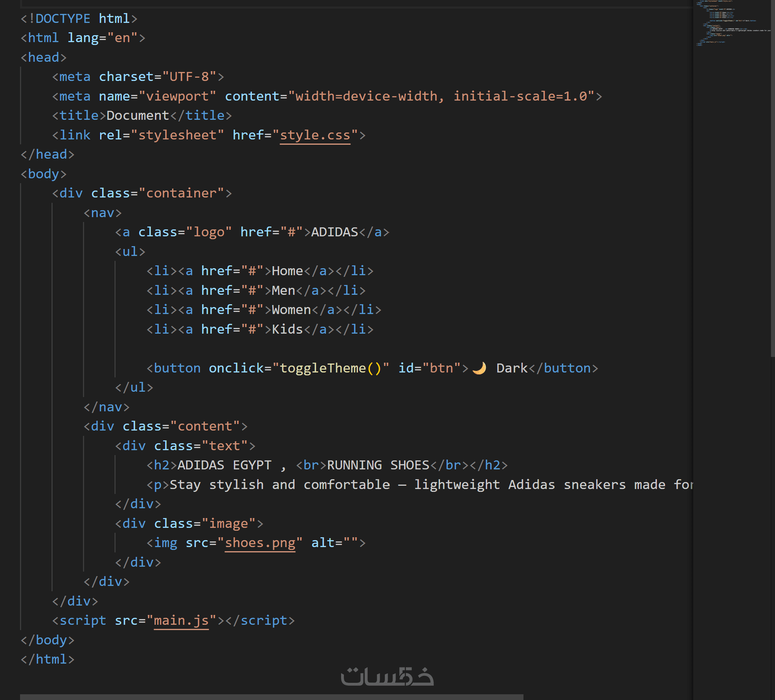775x700 pixels.
Task: Open the style.css link in the code
Action: (315, 135)
